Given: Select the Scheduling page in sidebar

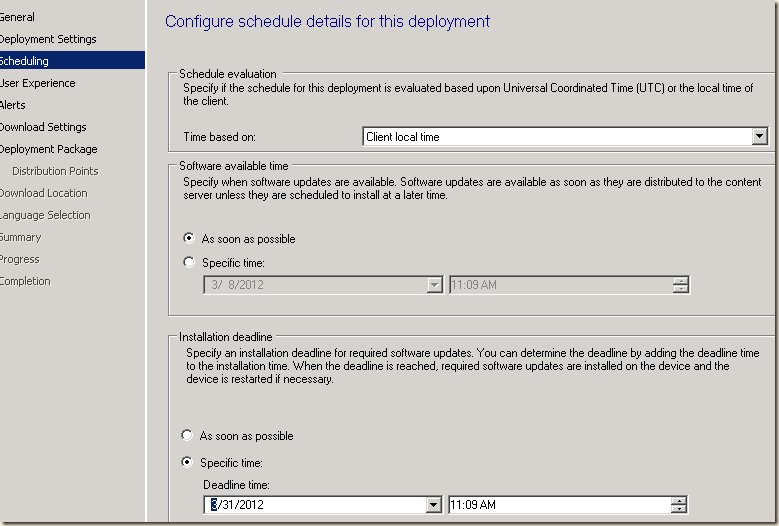Looking at the screenshot, I should [72, 61].
